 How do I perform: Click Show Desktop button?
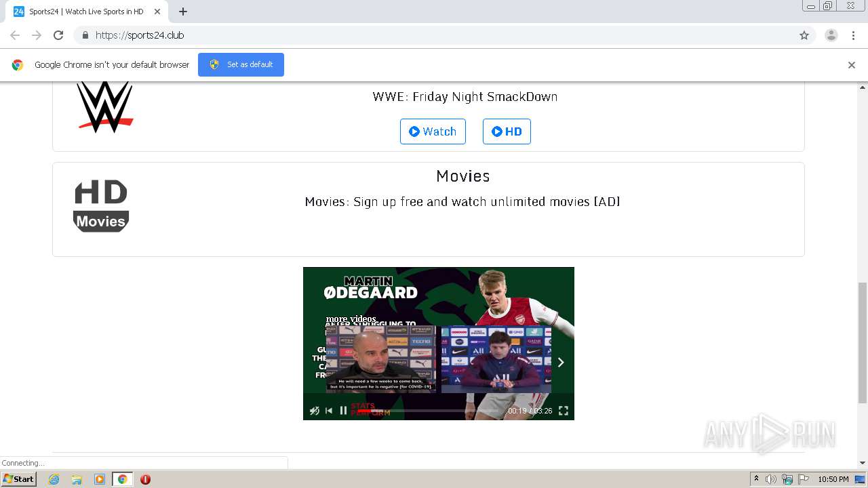(860, 479)
